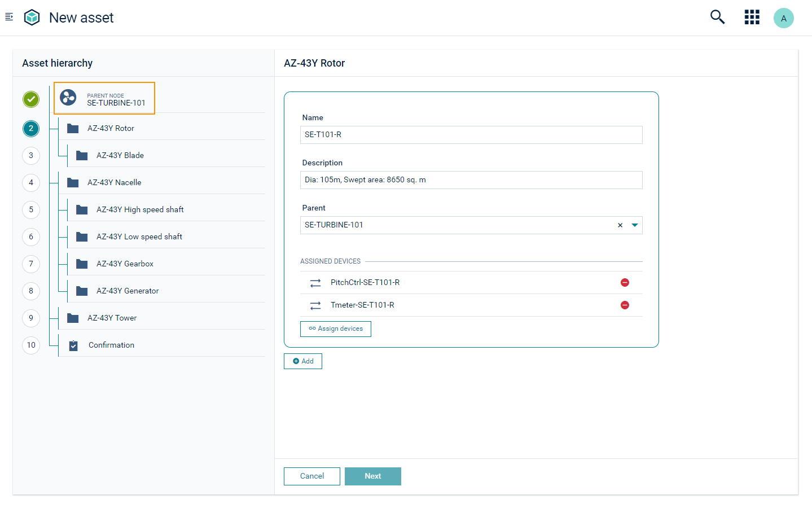Viewport: 812px width, 508px height.
Task: Click the New asset page title
Action: 81,17
